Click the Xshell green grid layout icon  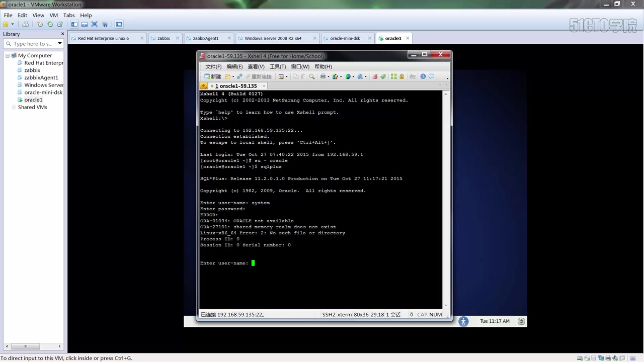click(x=394, y=76)
